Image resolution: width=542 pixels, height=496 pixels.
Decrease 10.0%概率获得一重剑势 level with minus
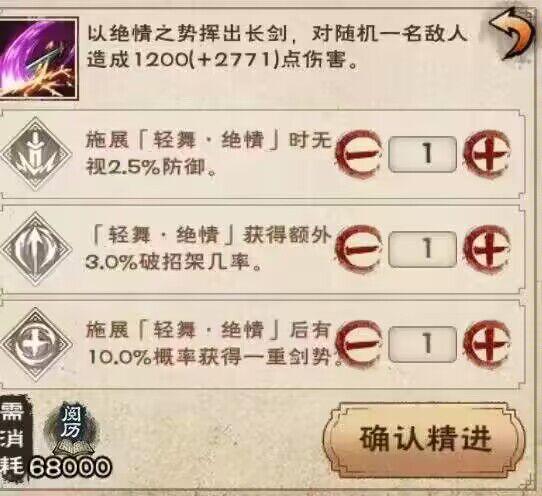[x=359, y=344]
